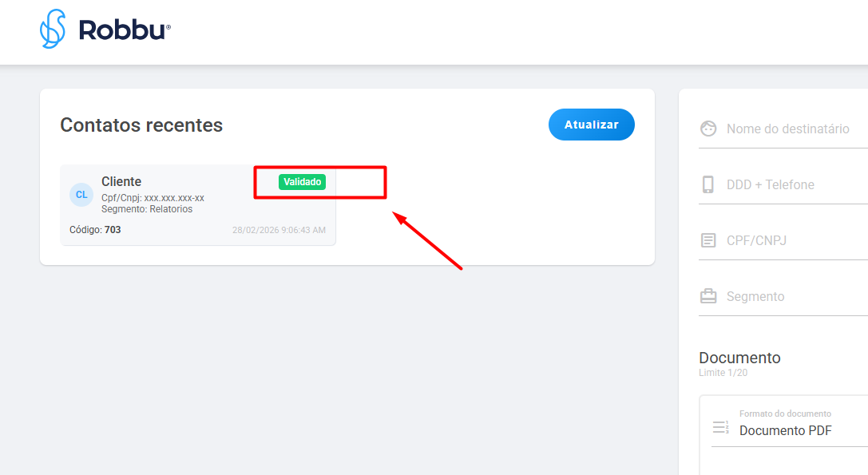Open the Formato do documento dropdown

(790, 424)
